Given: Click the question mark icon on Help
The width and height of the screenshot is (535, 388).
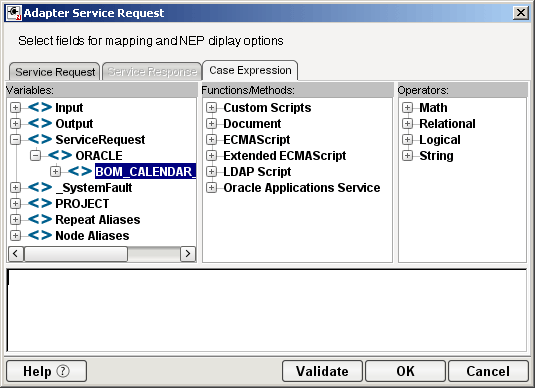Looking at the screenshot, I should tap(63, 371).
